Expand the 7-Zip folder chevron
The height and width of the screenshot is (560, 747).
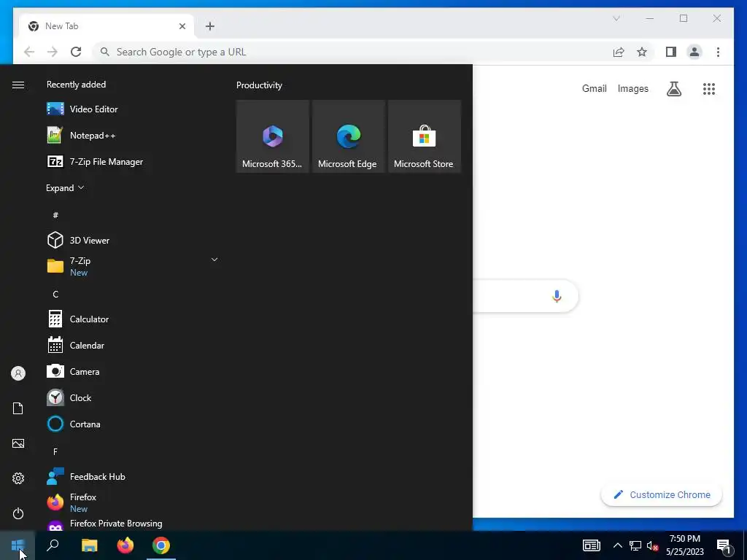click(x=214, y=260)
